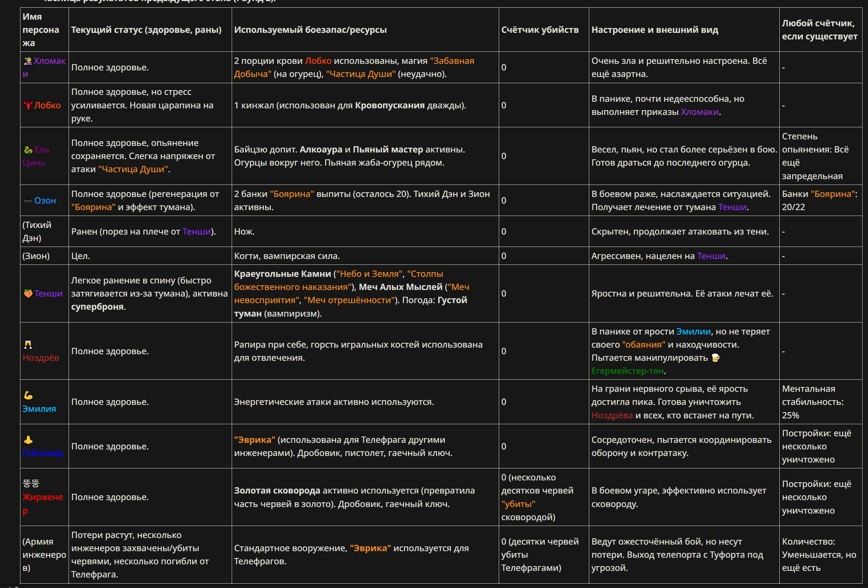This screenshot has width=868, height=588.
Task: Click the champagne glasses emoji above Ноздрёв
Action: tap(28, 344)
